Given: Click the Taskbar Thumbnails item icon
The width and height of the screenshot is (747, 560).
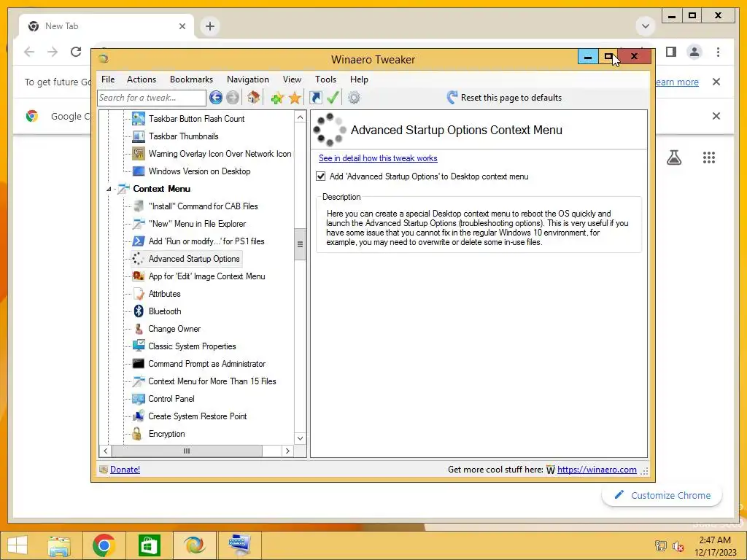Looking at the screenshot, I should click(139, 136).
